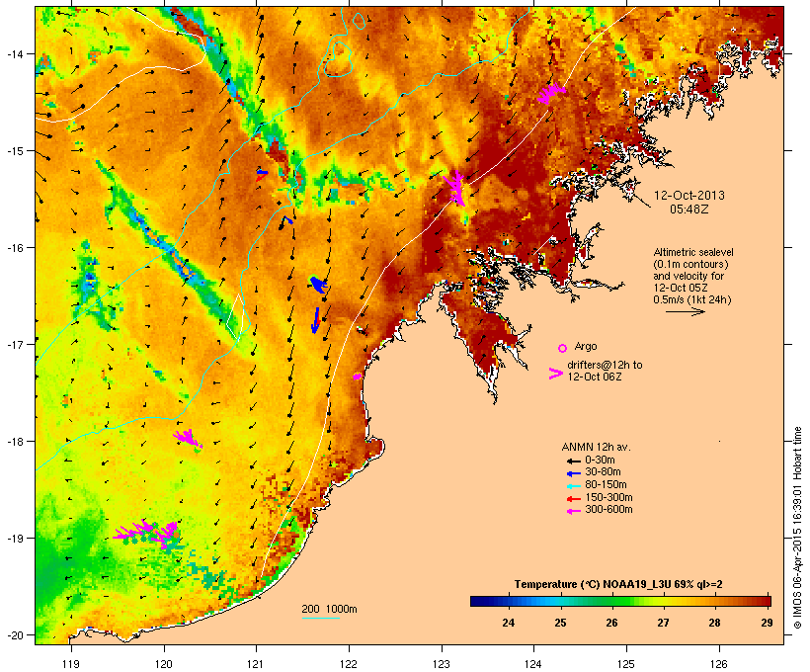Click the red and blue mooring arrow near 121E 15.2S

click(262, 174)
